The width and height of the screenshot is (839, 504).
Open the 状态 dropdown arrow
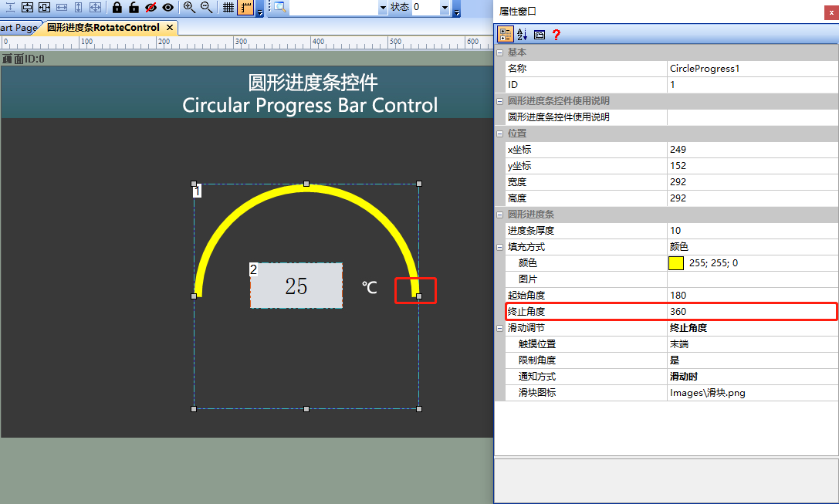tap(445, 8)
